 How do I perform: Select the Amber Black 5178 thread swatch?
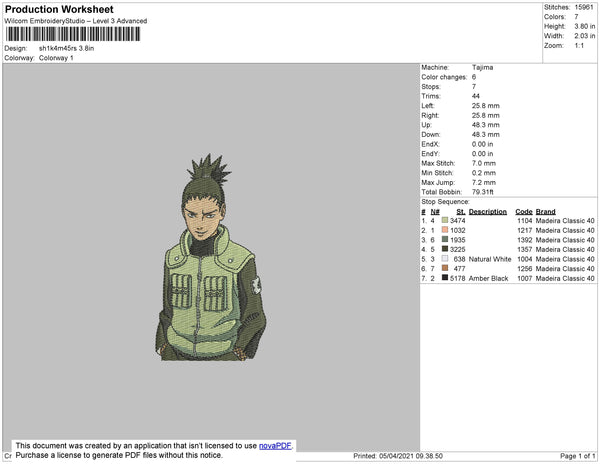[445, 278]
